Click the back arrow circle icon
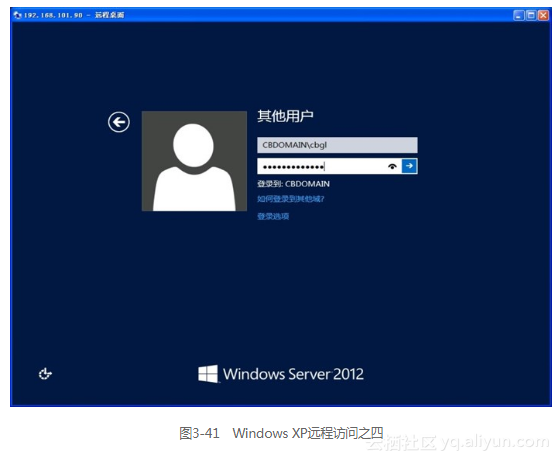This screenshot has height=462, width=560. 119,122
